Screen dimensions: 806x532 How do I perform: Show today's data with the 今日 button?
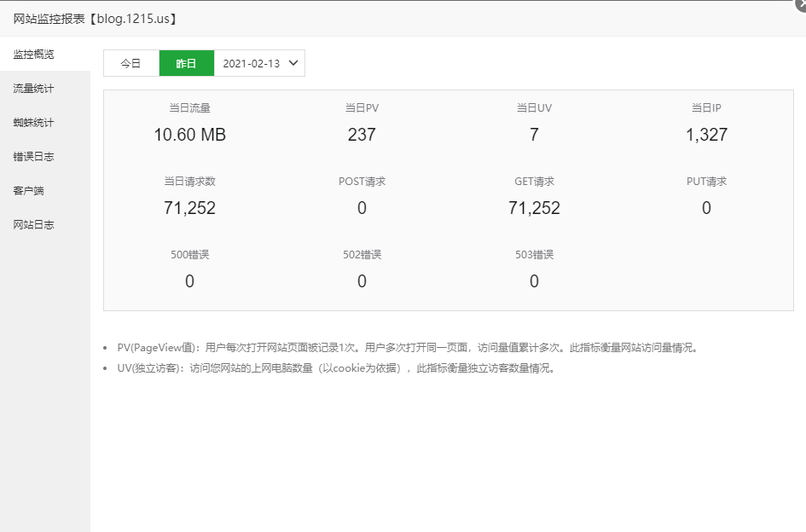click(130, 64)
